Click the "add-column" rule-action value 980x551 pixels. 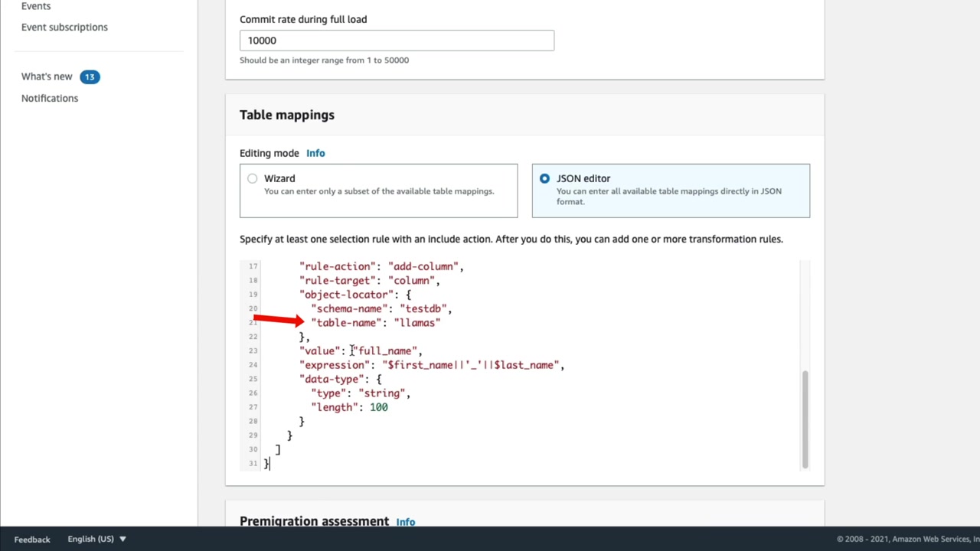(x=423, y=266)
